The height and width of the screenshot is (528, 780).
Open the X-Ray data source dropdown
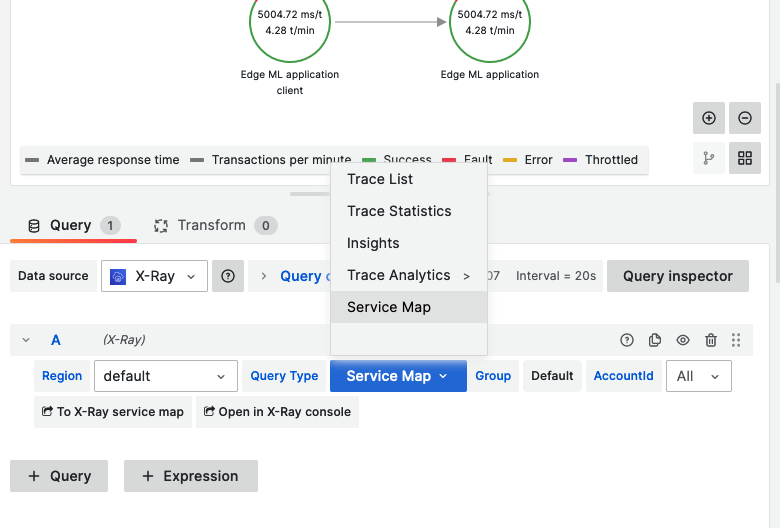pyautogui.click(x=154, y=276)
